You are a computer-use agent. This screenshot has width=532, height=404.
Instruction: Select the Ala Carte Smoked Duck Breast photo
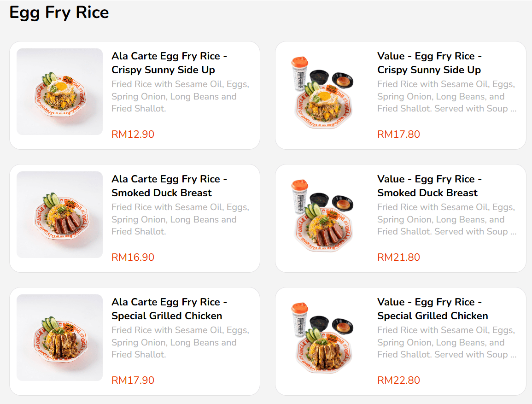pos(59,215)
